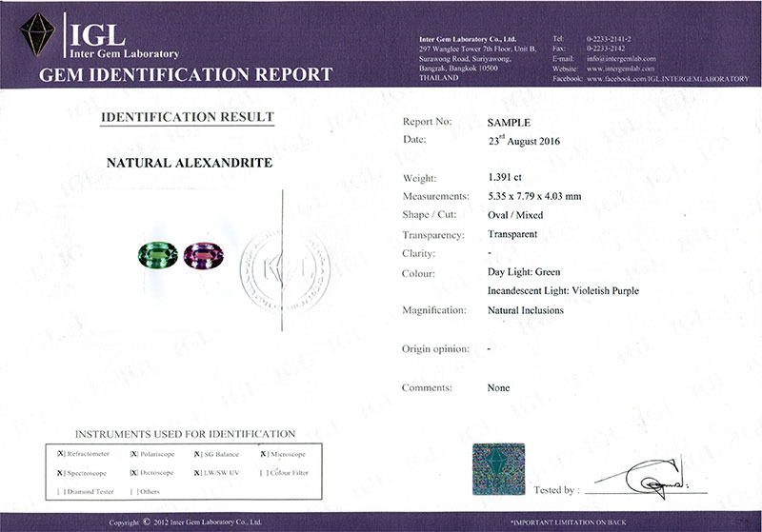The width and height of the screenshot is (762, 532).
Task: Click the magnification value 'Natural Inclusions'
Action: tap(526, 310)
